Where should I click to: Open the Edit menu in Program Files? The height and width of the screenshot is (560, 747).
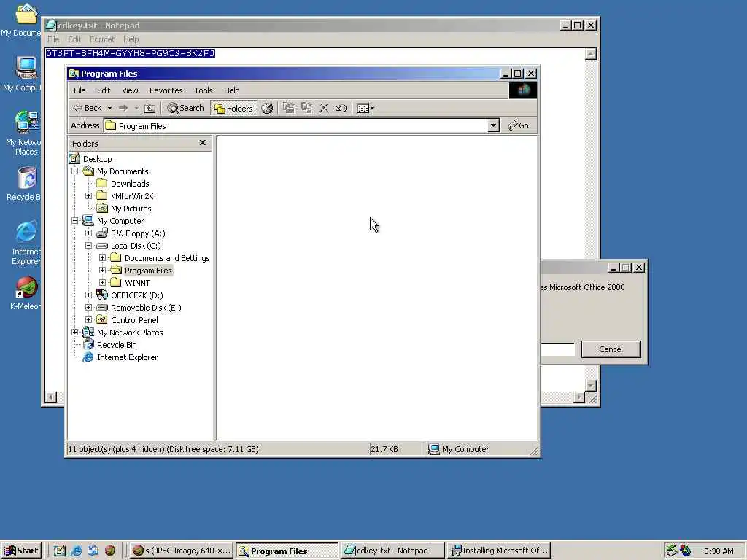(104, 90)
